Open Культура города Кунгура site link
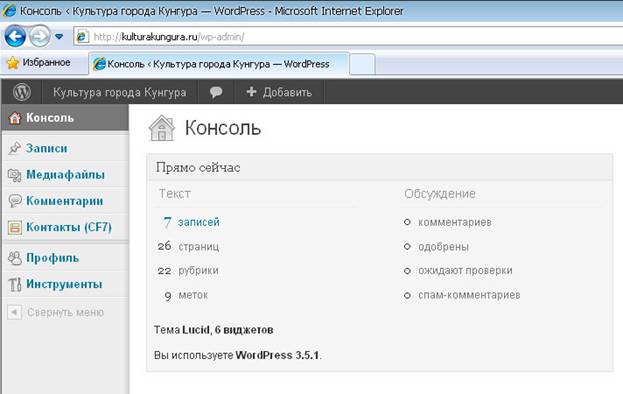The image size is (623, 394). click(x=120, y=92)
